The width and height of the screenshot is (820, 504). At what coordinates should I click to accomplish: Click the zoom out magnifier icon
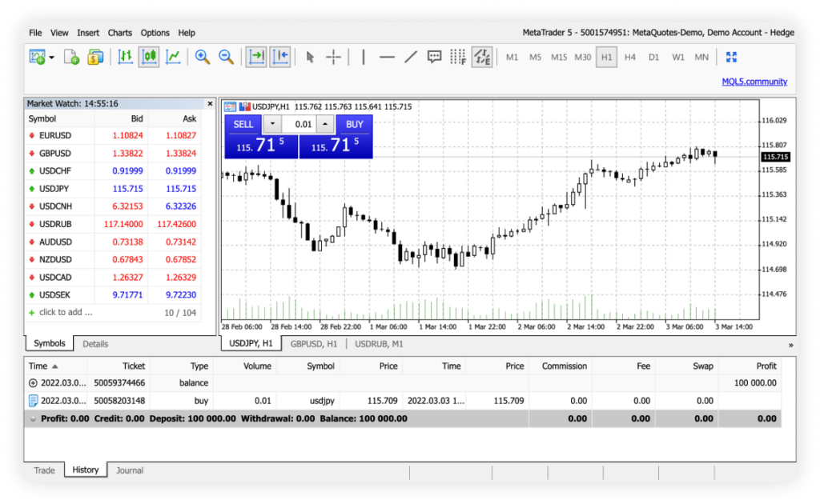coord(227,57)
